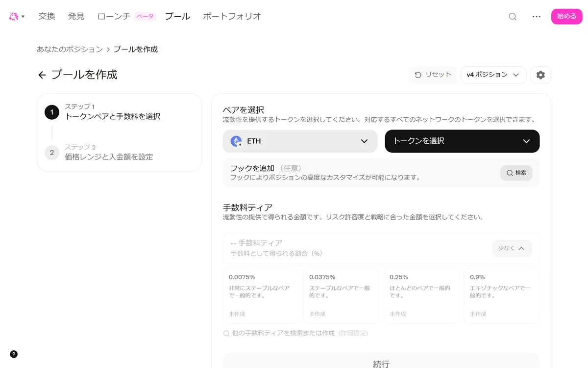Click the 続行 continue button
The height and width of the screenshot is (368, 588).
[381, 361]
